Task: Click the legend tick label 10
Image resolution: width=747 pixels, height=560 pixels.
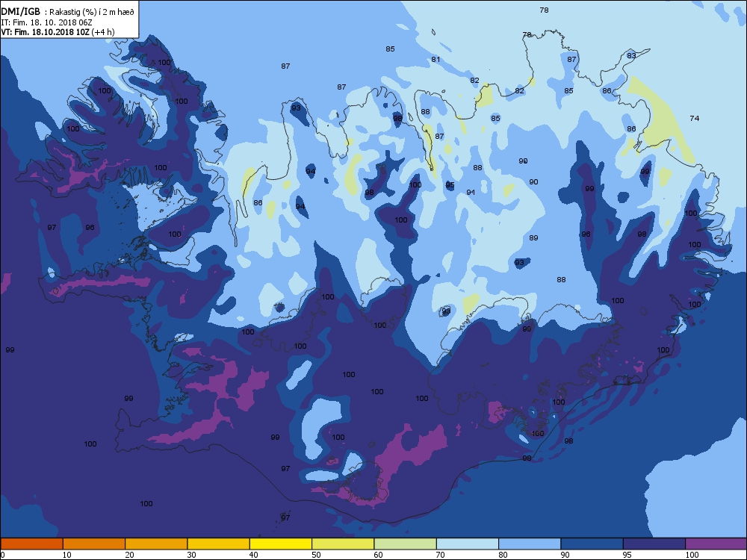Action: pos(66,555)
